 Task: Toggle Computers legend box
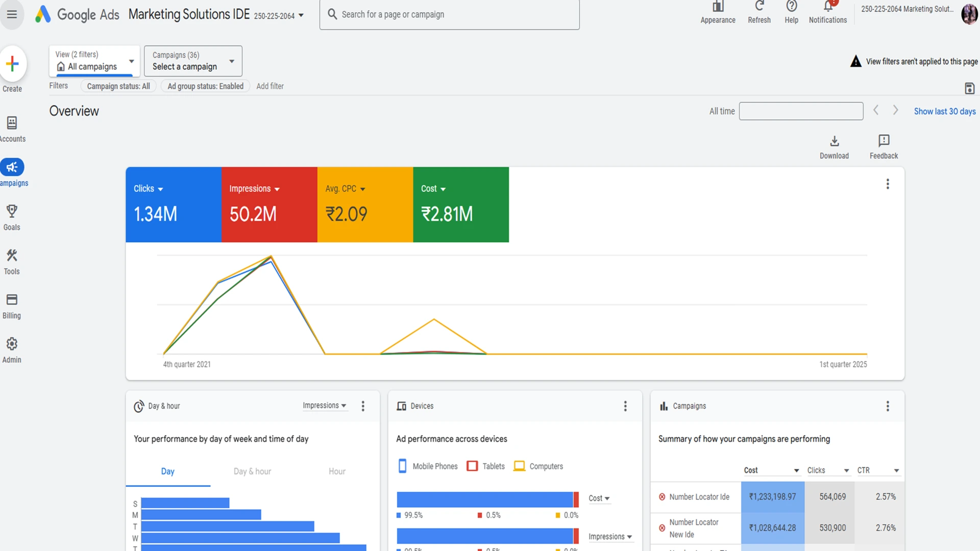click(x=519, y=466)
